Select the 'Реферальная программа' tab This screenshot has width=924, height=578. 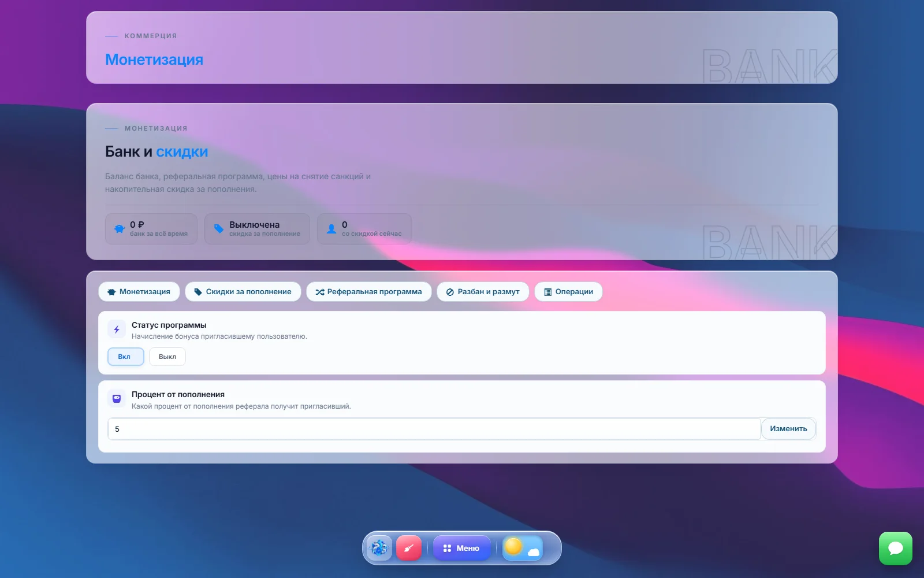point(369,292)
